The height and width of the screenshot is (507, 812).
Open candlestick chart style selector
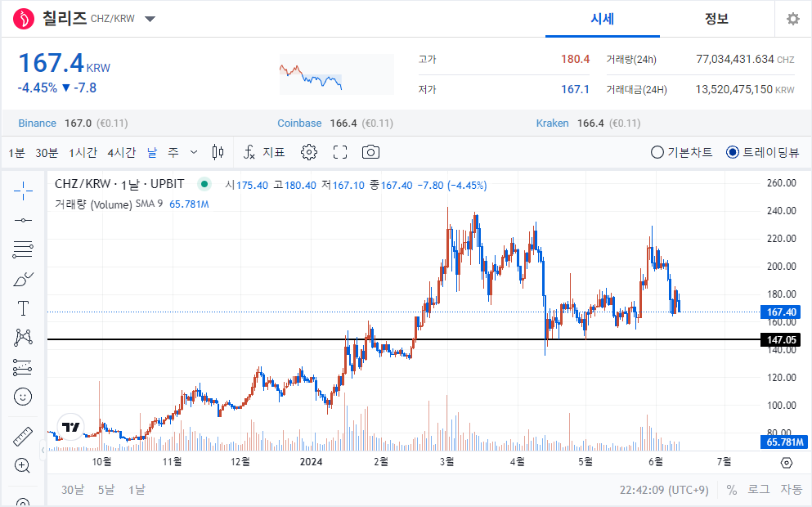pyautogui.click(x=218, y=152)
